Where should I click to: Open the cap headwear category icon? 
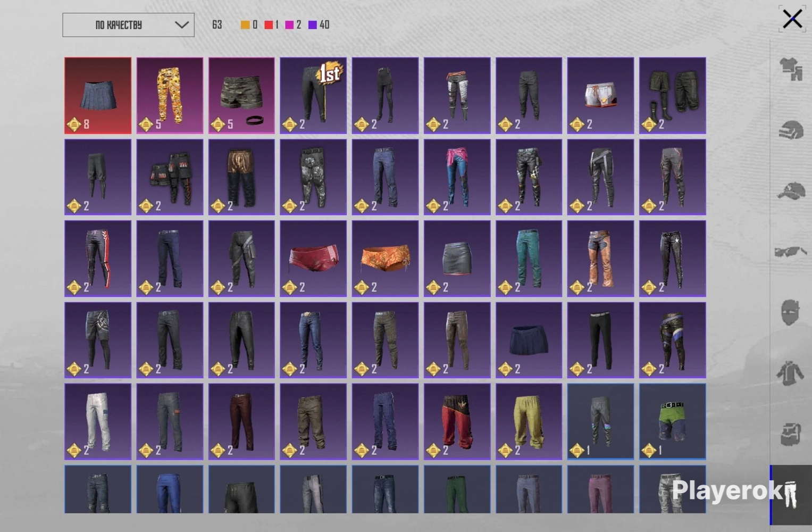[791, 190]
